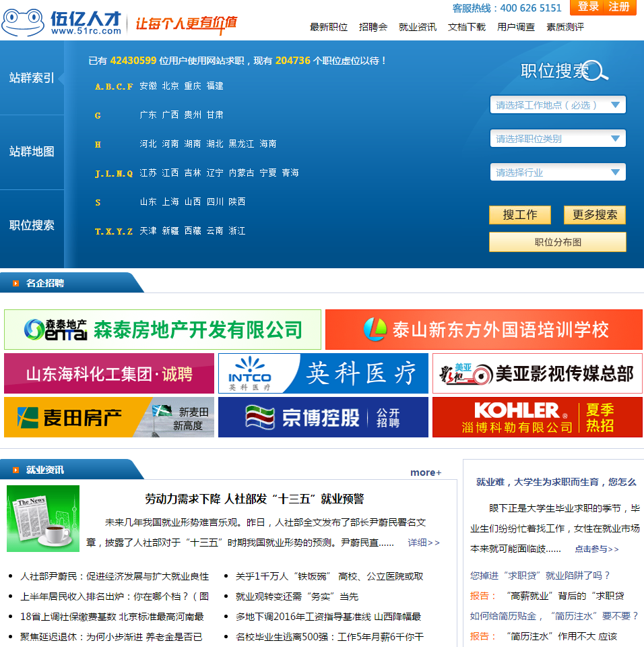Open article 名校毕业生逃离500强

tap(329, 637)
